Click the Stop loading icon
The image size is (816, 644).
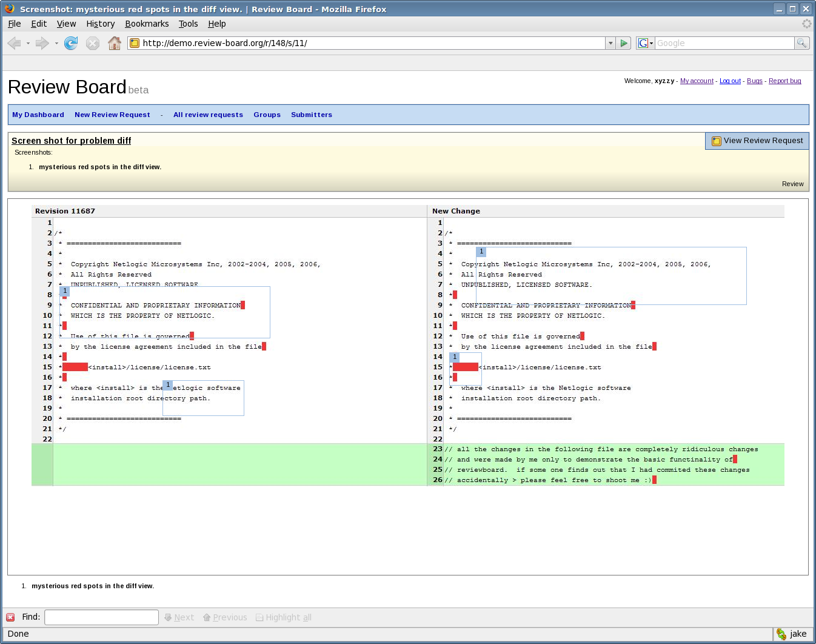click(x=93, y=43)
